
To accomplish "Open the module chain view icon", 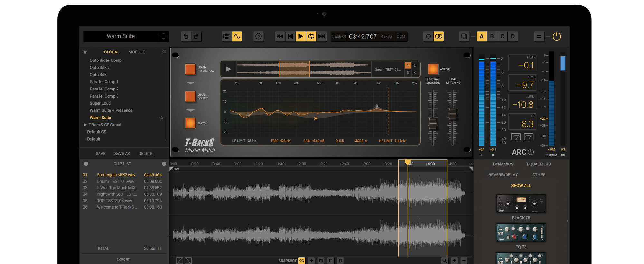I will [227, 36].
